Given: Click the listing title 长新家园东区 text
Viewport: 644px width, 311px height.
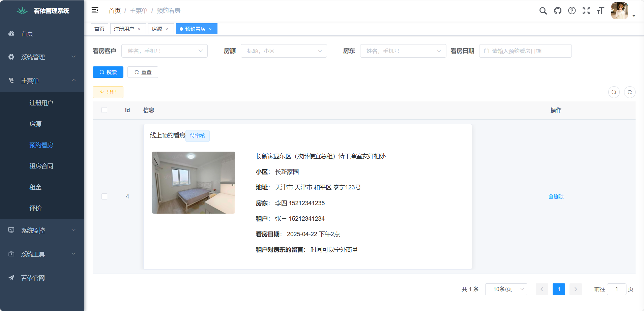Looking at the screenshot, I should pyautogui.click(x=321, y=156).
